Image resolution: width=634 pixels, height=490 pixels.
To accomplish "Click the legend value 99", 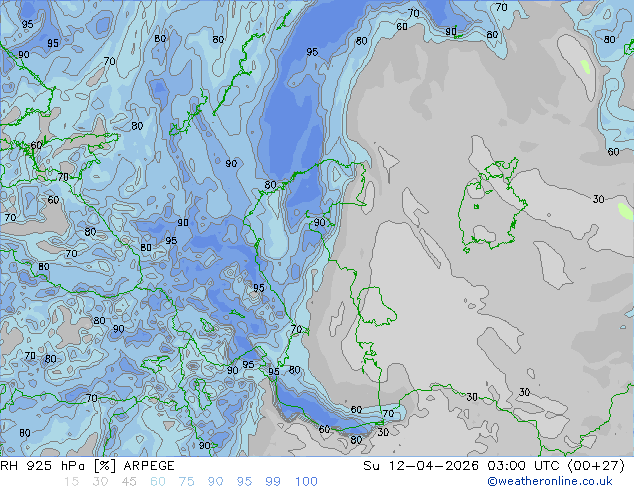I will coord(273,482).
